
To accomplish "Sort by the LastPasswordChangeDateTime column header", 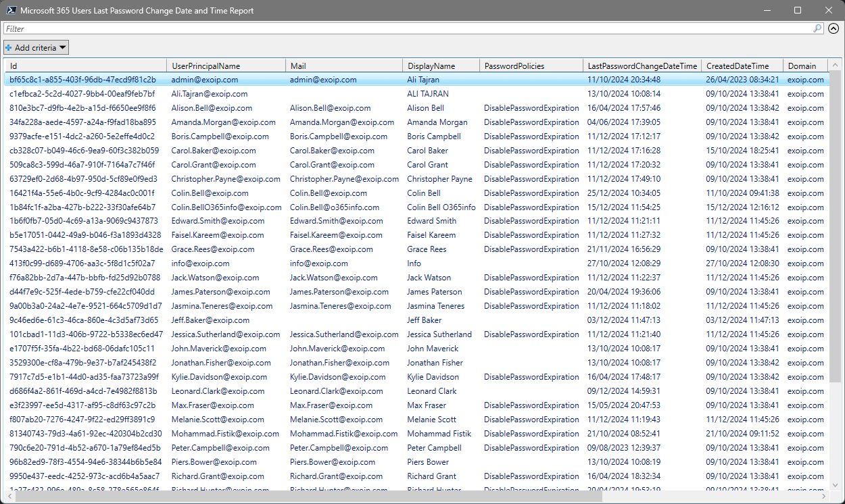I will (642, 66).
